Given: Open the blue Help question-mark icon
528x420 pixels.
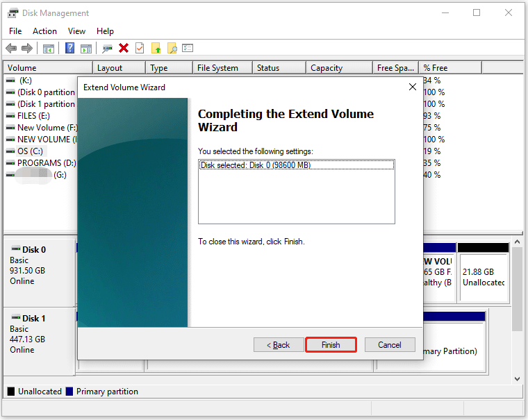Looking at the screenshot, I should pos(69,48).
